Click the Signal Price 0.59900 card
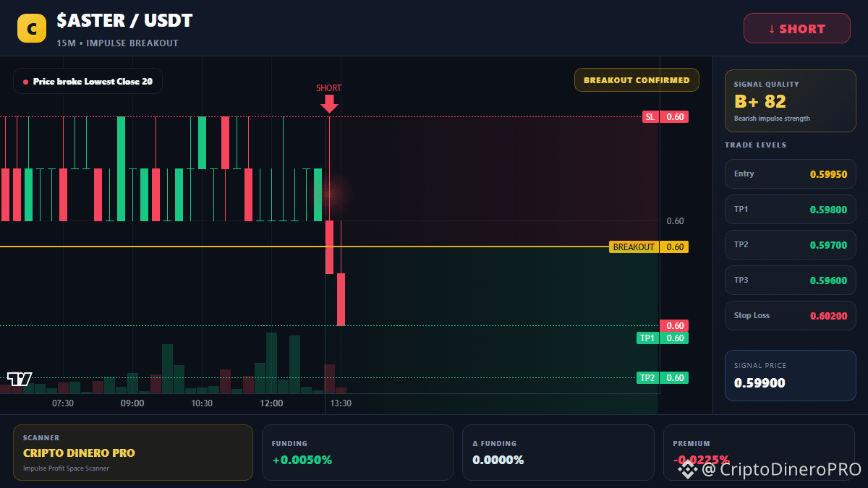Screen dimensions: 868x488 791,375
